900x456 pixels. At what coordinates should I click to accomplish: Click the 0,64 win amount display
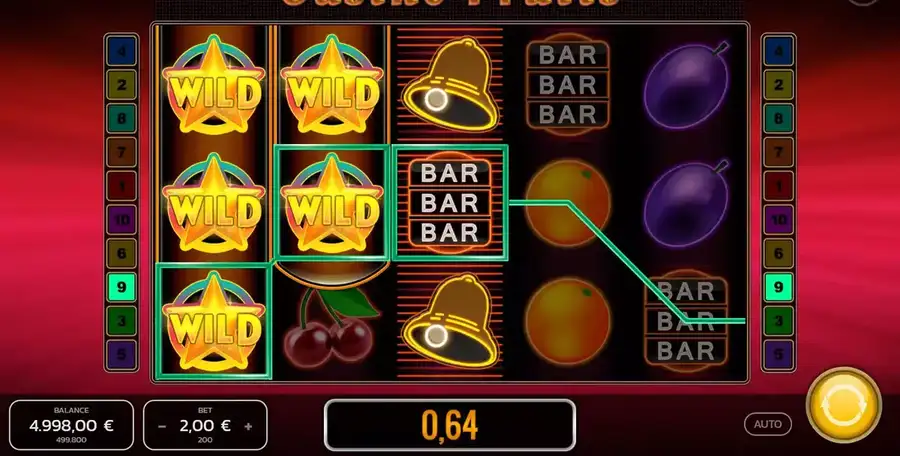click(449, 425)
